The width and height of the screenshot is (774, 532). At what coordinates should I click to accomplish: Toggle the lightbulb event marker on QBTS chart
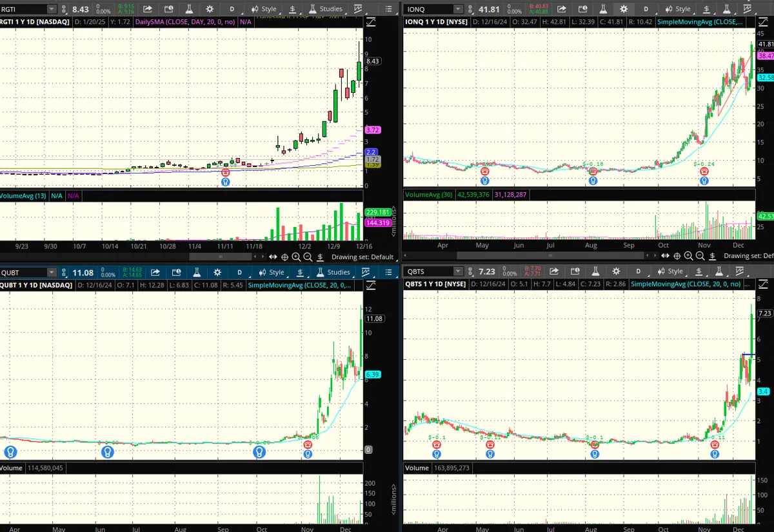click(x=715, y=454)
